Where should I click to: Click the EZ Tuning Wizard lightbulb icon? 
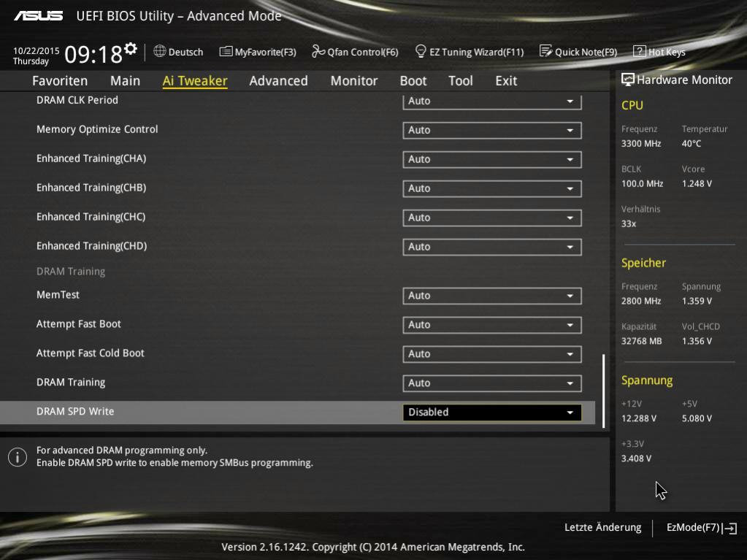coord(421,51)
